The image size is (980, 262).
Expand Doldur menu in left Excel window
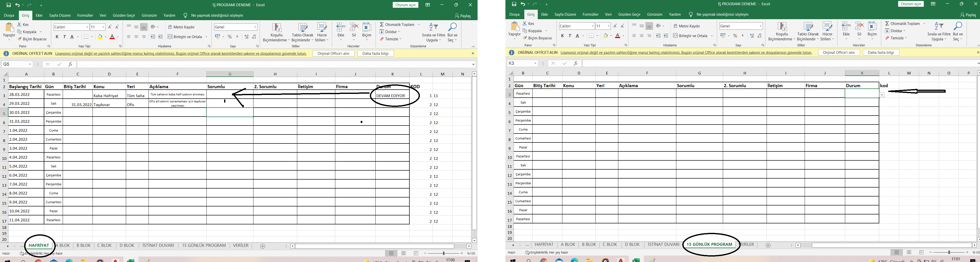click(390, 32)
